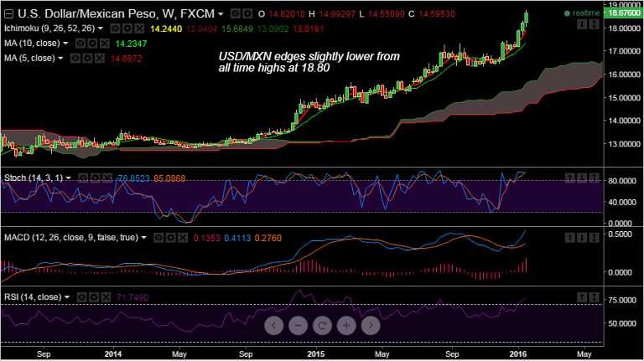Expand the RSI (14, close) dropdown arrow
644x361 pixels.
(67, 297)
